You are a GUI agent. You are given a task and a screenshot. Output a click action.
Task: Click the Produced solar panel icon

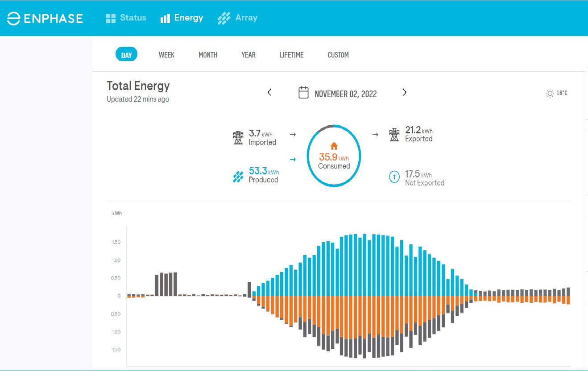point(238,177)
